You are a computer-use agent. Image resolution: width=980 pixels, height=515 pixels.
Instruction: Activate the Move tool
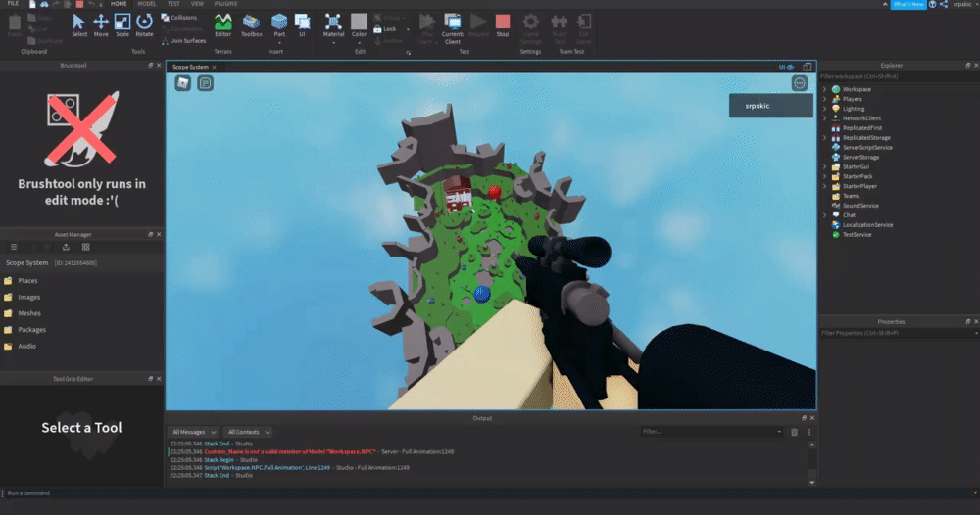coord(101,25)
